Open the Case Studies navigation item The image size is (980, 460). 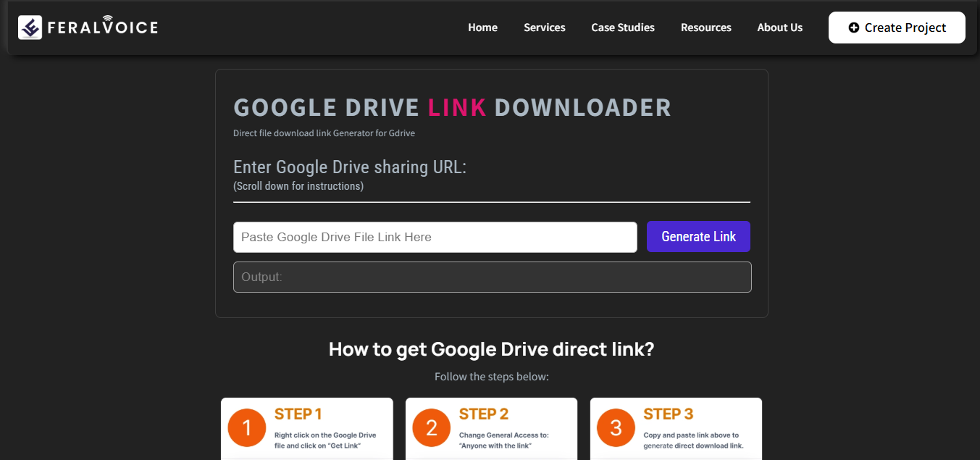coord(622,28)
